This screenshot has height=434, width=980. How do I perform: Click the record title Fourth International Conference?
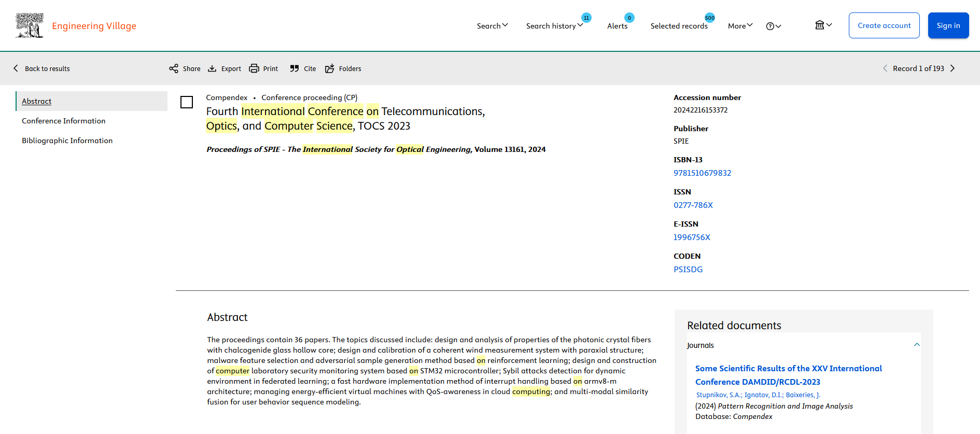pos(345,119)
